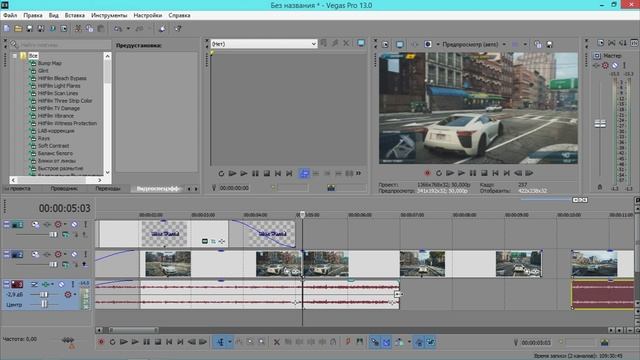
Task: Click Pause in the video preview transport
Action: point(473,173)
